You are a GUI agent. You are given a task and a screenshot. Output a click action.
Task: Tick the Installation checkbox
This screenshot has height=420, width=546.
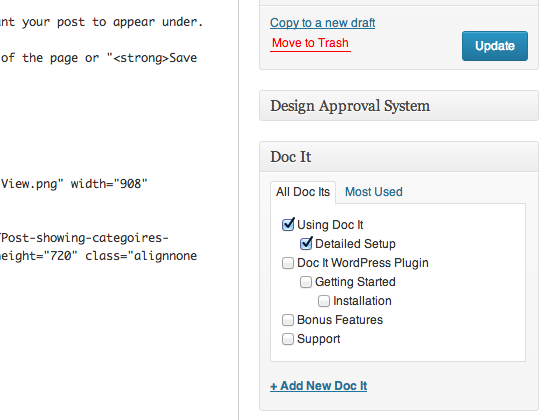(324, 301)
